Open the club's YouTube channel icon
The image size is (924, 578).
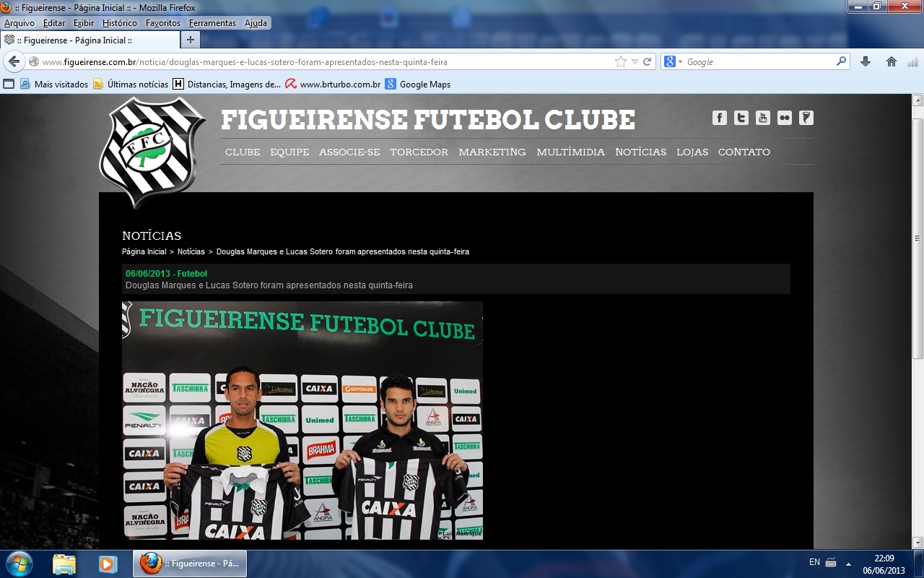tap(762, 118)
